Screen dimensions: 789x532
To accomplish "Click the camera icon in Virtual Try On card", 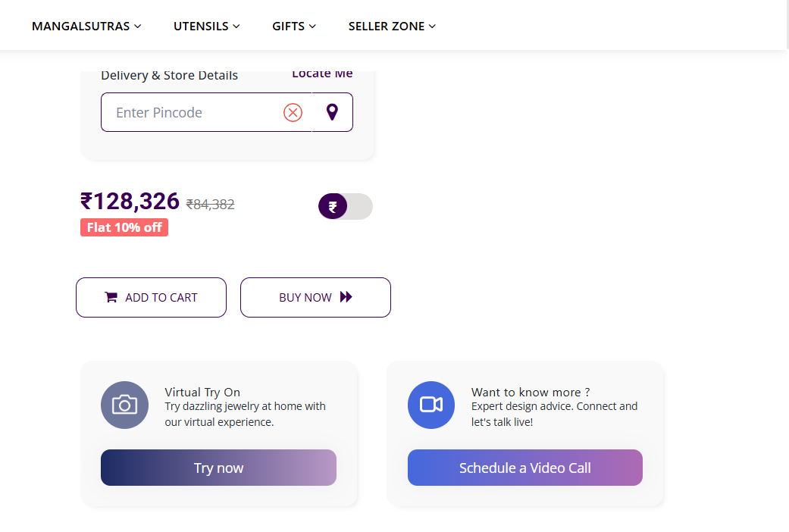I will (124, 405).
